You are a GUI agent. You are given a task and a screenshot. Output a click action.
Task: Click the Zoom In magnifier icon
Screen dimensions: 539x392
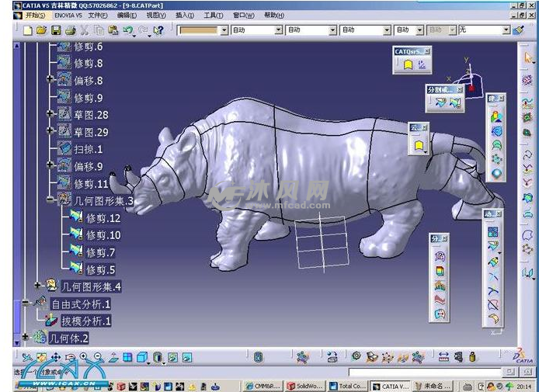(85, 358)
